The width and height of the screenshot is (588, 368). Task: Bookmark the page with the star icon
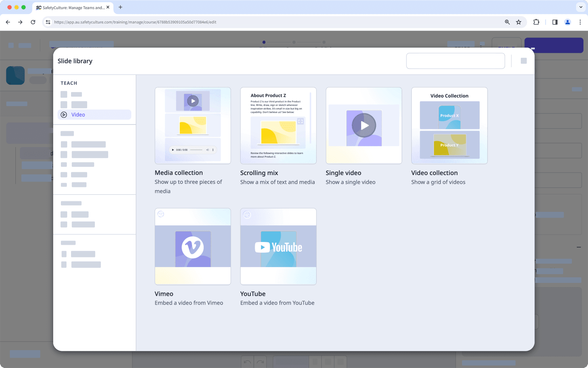coord(519,22)
